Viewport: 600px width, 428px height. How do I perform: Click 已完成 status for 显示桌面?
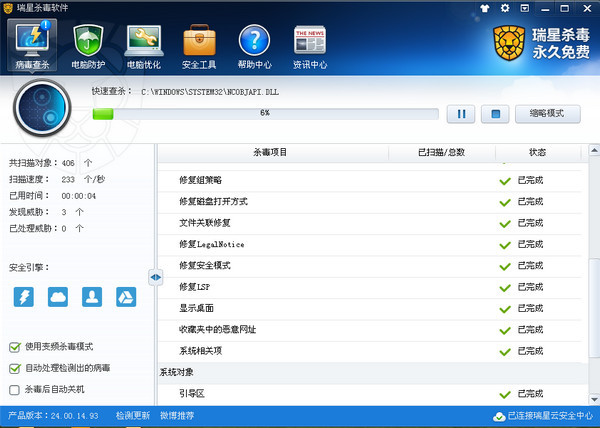coord(530,309)
